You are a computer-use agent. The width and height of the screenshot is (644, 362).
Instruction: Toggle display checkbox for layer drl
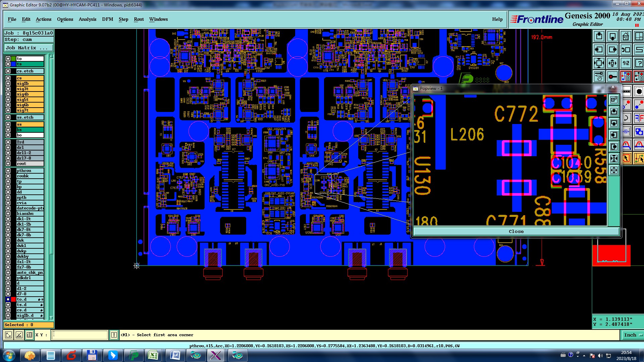tap(8, 147)
